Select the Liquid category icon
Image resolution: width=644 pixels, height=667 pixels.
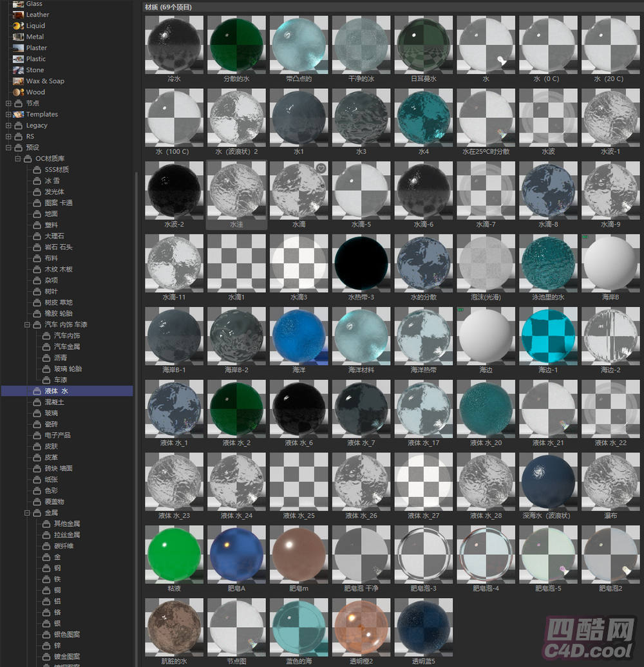[18, 26]
